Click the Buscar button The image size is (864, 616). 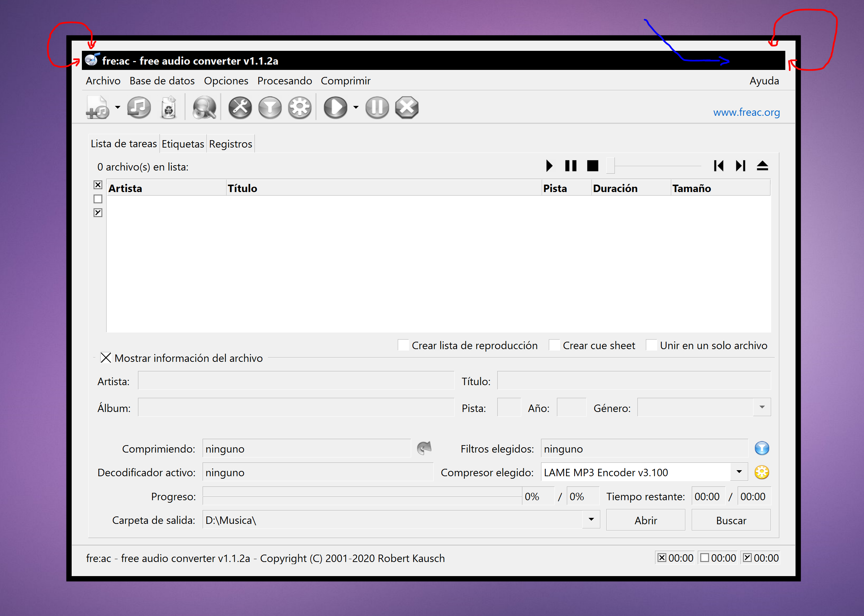coord(731,520)
